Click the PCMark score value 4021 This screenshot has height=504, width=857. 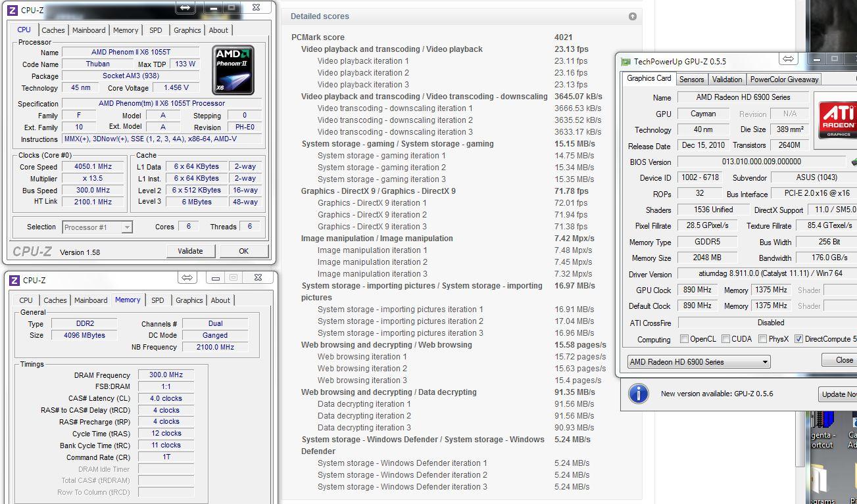click(564, 37)
